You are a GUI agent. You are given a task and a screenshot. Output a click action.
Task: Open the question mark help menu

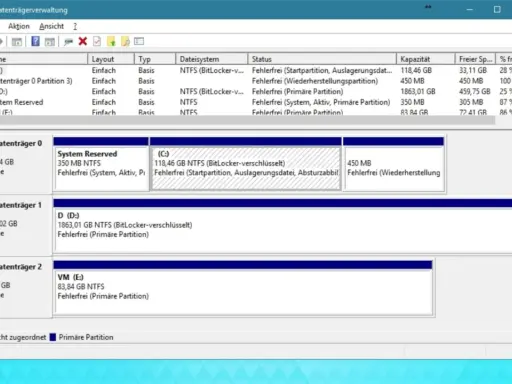point(75,26)
